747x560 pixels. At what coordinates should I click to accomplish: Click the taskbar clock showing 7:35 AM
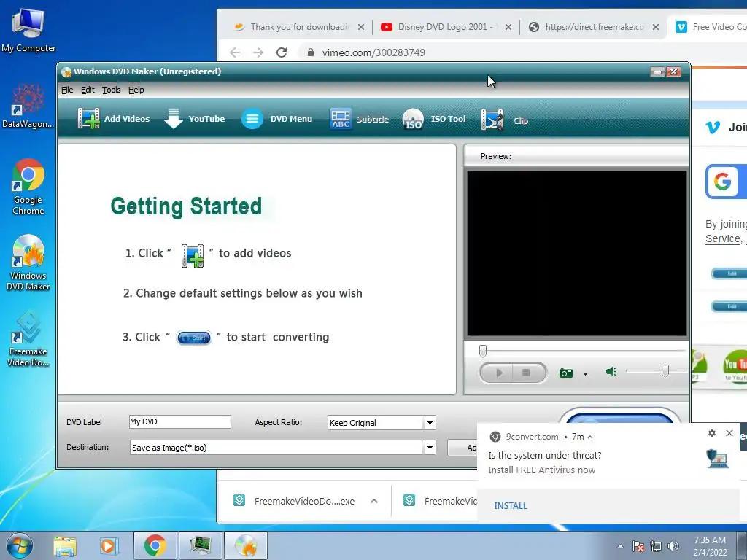pos(710,546)
